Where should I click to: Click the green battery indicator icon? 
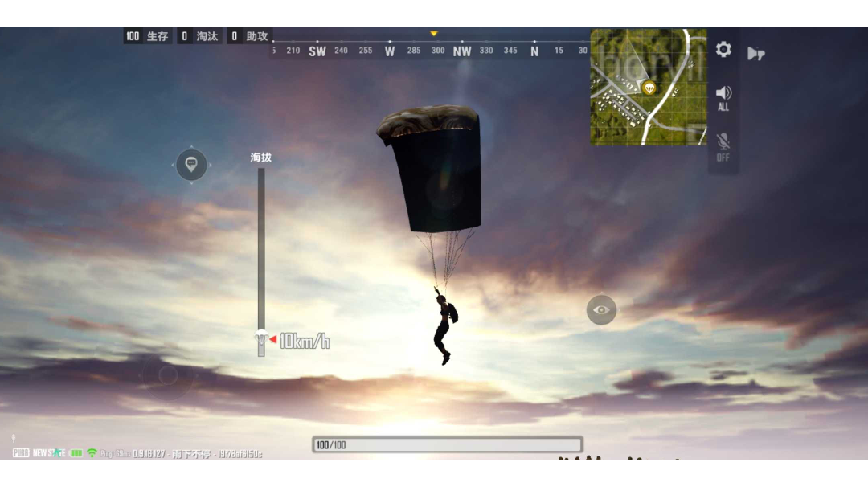click(x=76, y=453)
